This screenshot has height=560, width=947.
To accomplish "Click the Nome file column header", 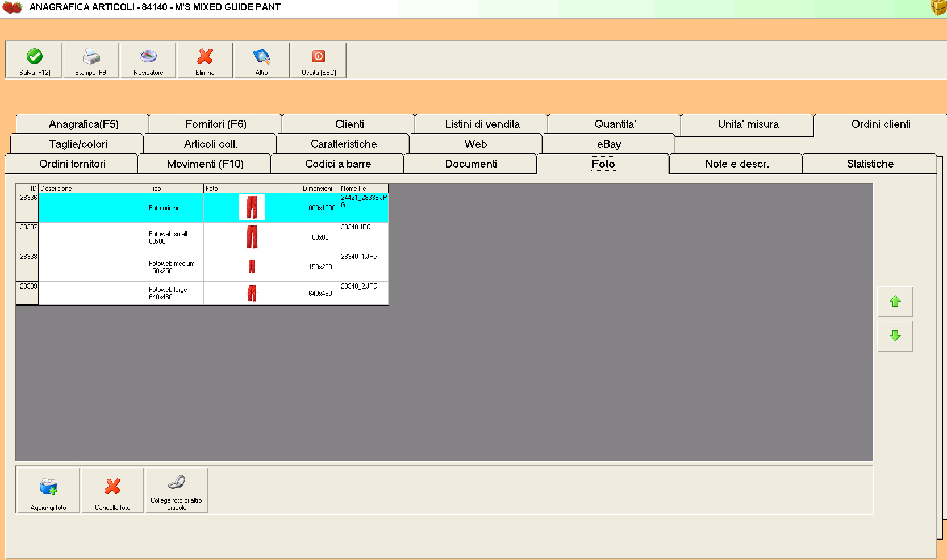I will tap(364, 188).
